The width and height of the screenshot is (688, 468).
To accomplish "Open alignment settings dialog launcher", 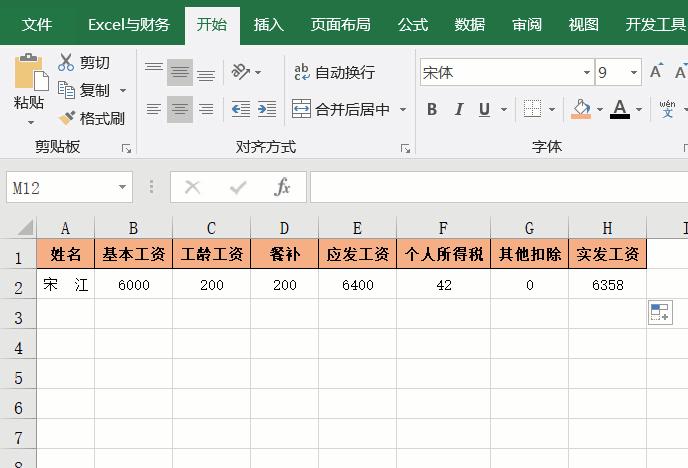I will tap(405, 149).
